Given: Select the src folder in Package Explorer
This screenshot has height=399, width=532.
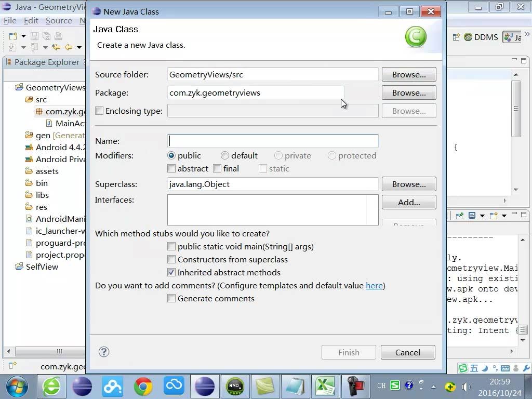Looking at the screenshot, I should click(36, 99).
